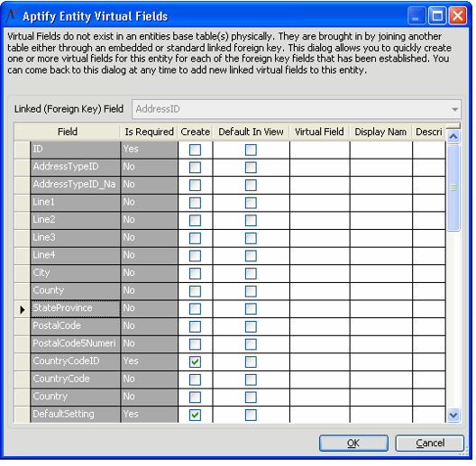Tick Create for StateProvince row
Screen dimensions: 476x466
pyautogui.click(x=195, y=309)
